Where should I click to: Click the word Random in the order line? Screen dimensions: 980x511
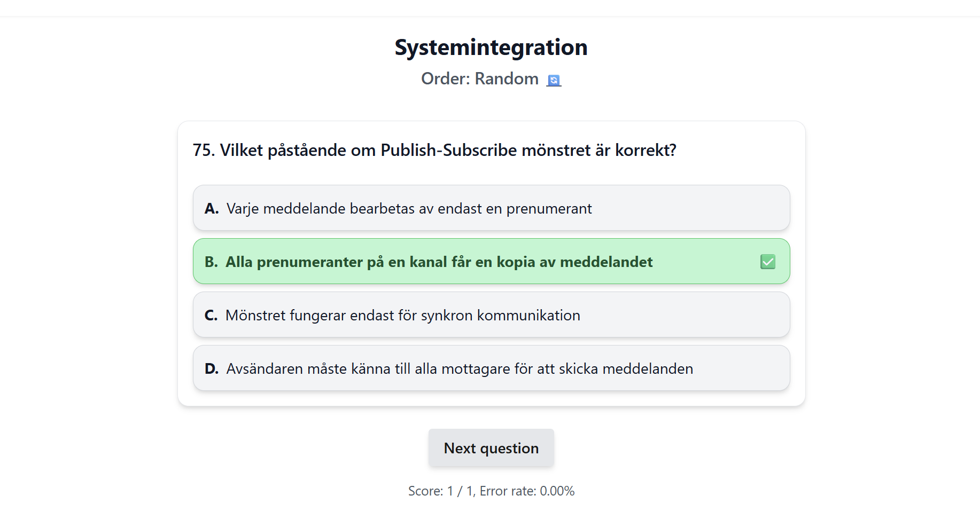pyautogui.click(x=507, y=79)
